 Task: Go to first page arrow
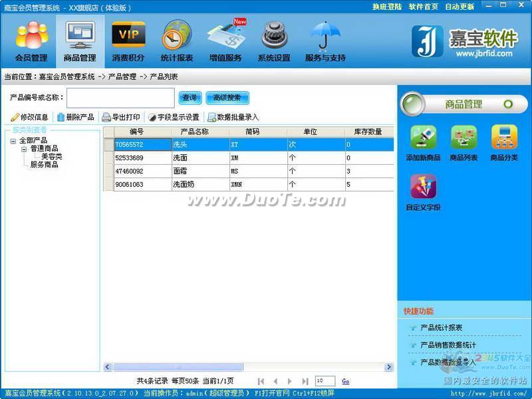(261, 381)
